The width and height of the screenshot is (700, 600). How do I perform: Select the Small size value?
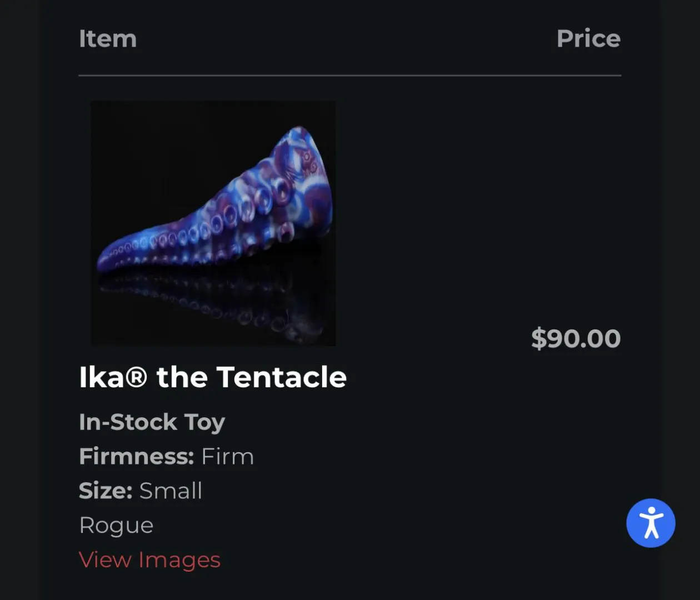point(171,491)
